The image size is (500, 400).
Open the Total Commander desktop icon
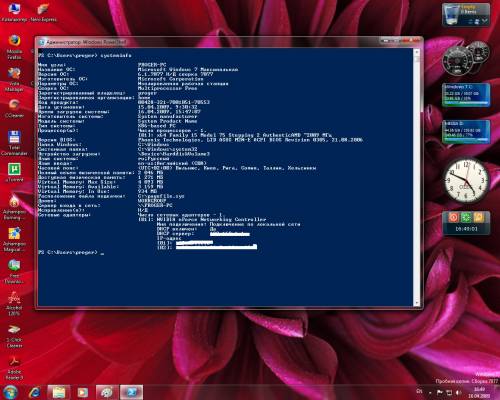click(14, 143)
